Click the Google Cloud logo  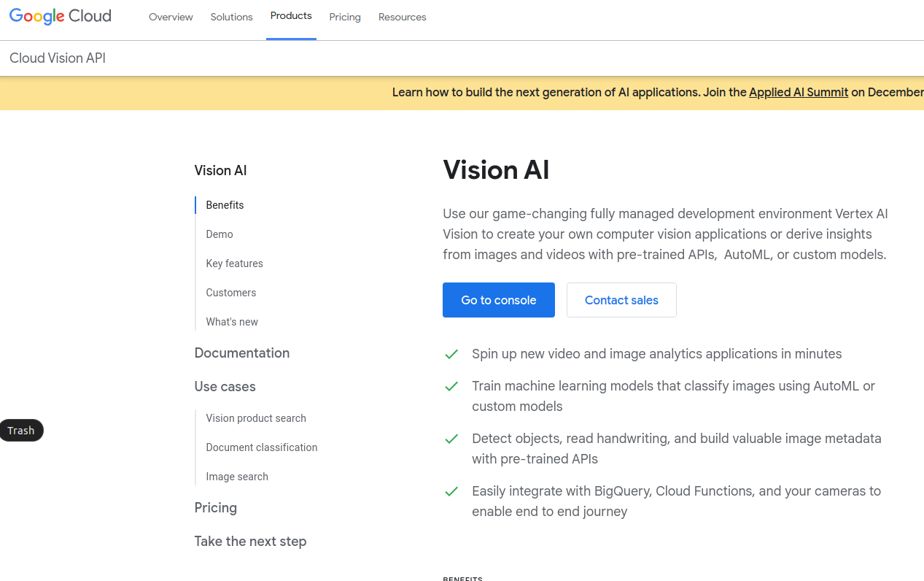[x=61, y=16]
